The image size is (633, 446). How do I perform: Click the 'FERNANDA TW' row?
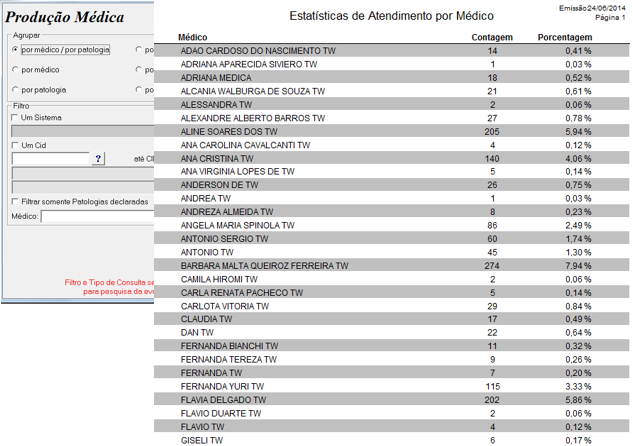click(391, 373)
